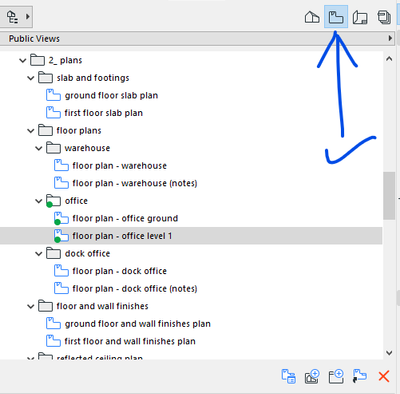Select slab and footings folder icon
The image size is (400, 394).
click(x=45, y=78)
